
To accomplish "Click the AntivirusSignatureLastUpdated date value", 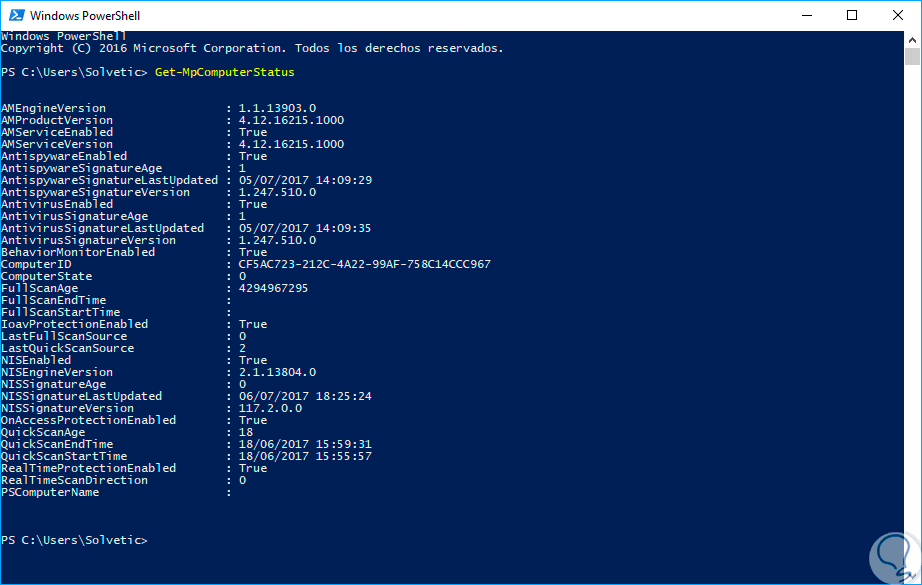I will 305,228.
